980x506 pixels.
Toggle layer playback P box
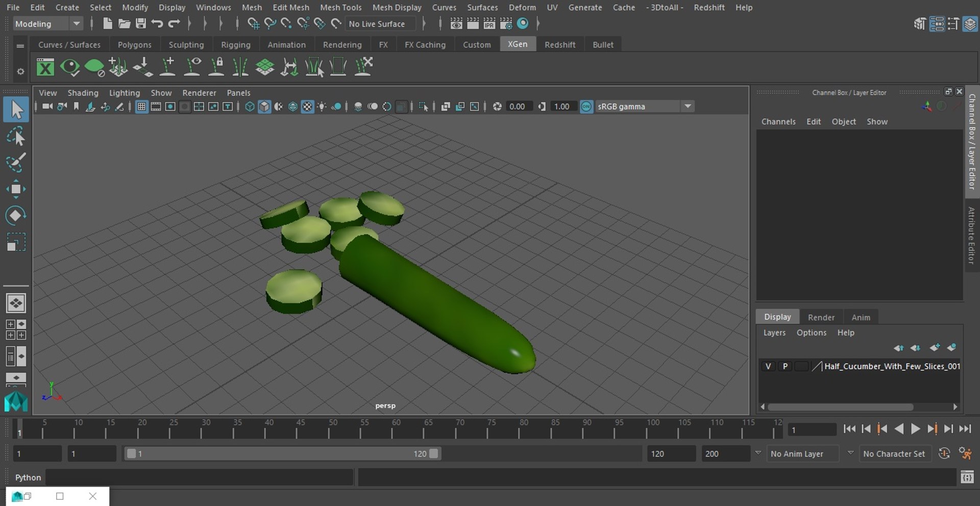[785, 366]
